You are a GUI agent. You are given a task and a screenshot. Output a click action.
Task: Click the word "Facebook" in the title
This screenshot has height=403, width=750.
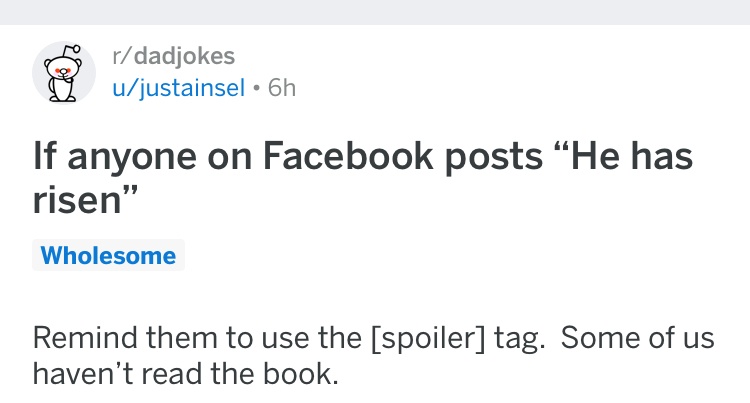tap(348, 156)
